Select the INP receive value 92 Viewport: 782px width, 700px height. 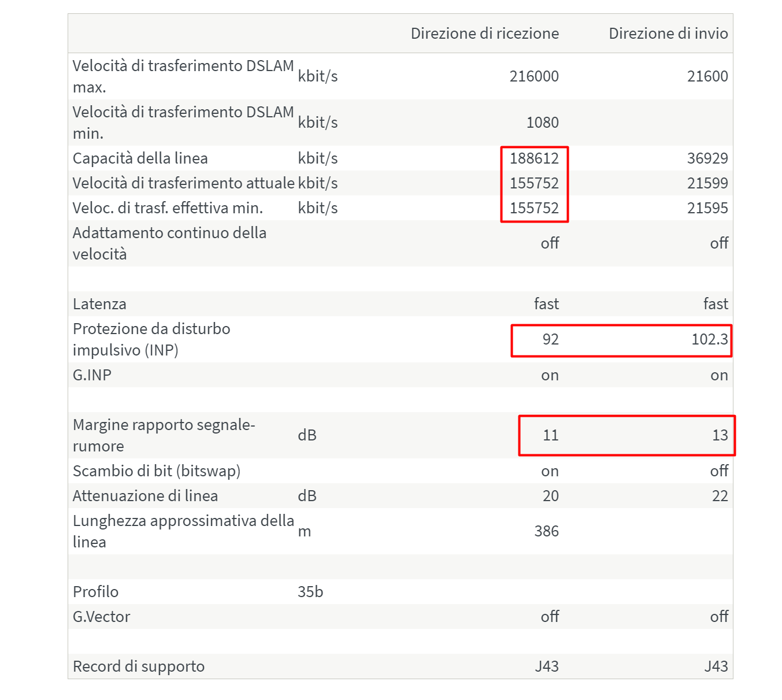(x=550, y=339)
